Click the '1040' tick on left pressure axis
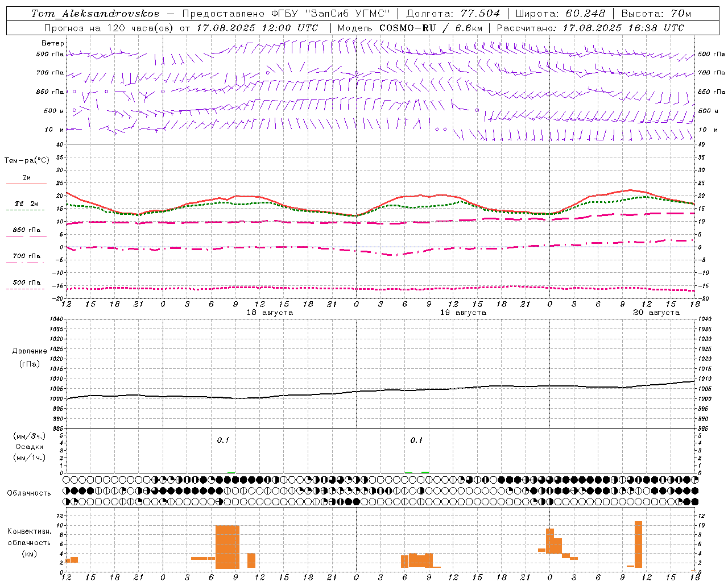 click(x=57, y=319)
